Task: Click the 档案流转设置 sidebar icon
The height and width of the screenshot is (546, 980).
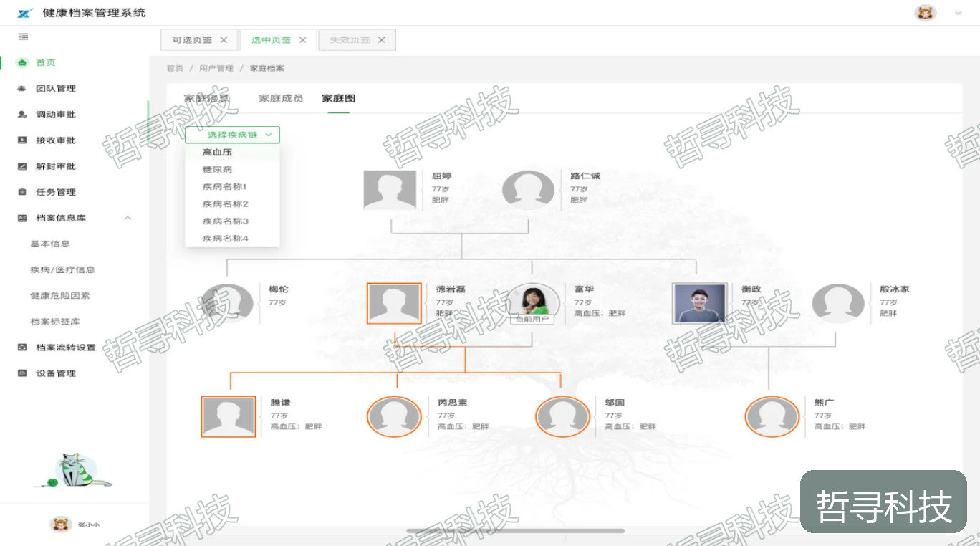Action: 22,348
